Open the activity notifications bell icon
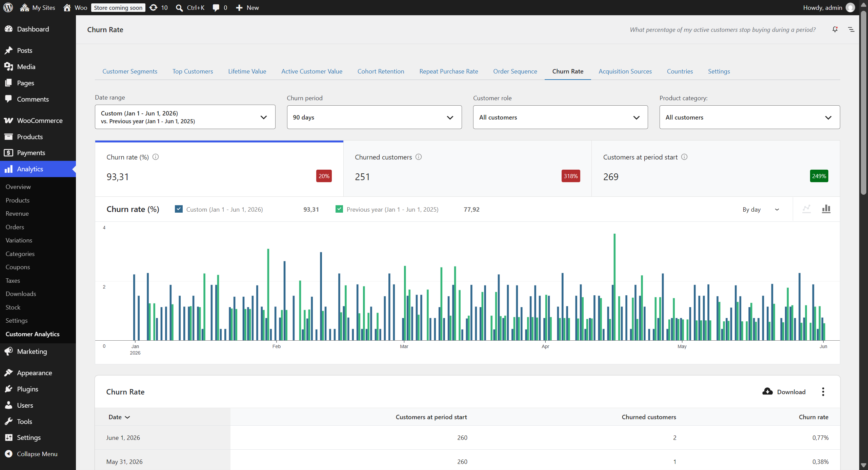The height and width of the screenshot is (470, 868). pos(835,29)
